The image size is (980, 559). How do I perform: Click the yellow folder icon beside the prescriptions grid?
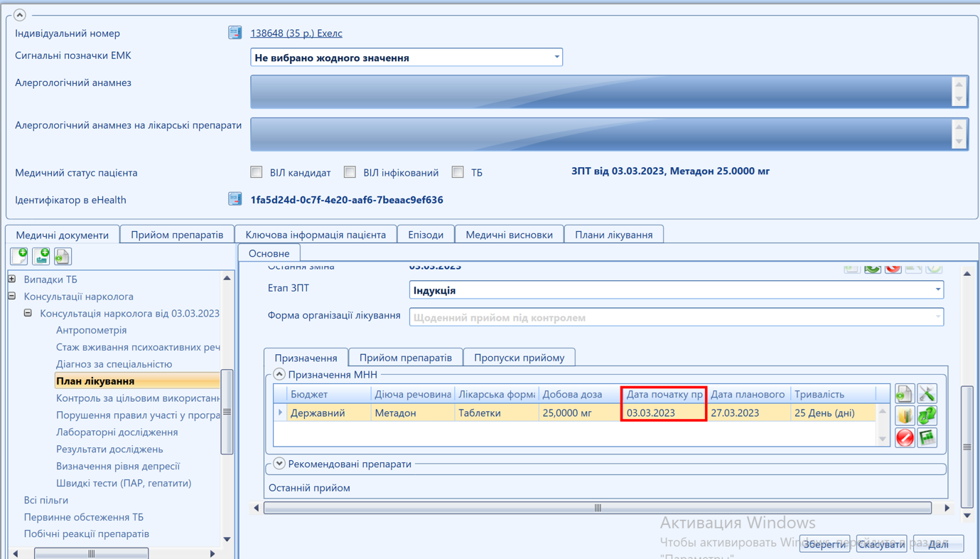click(x=904, y=415)
